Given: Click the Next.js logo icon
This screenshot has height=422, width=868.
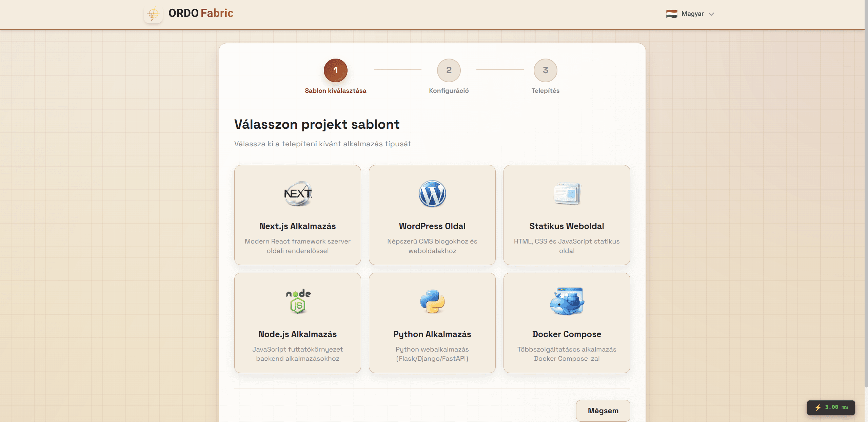Looking at the screenshot, I should [x=298, y=194].
